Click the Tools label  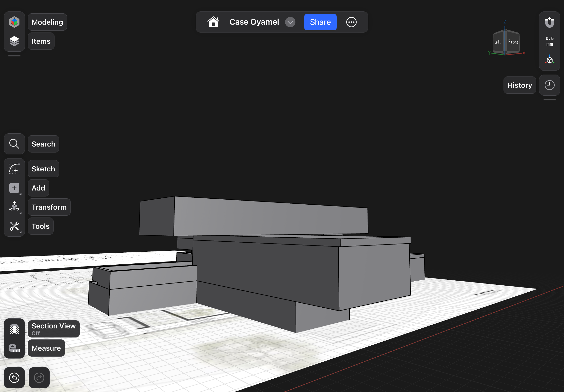pyautogui.click(x=41, y=226)
